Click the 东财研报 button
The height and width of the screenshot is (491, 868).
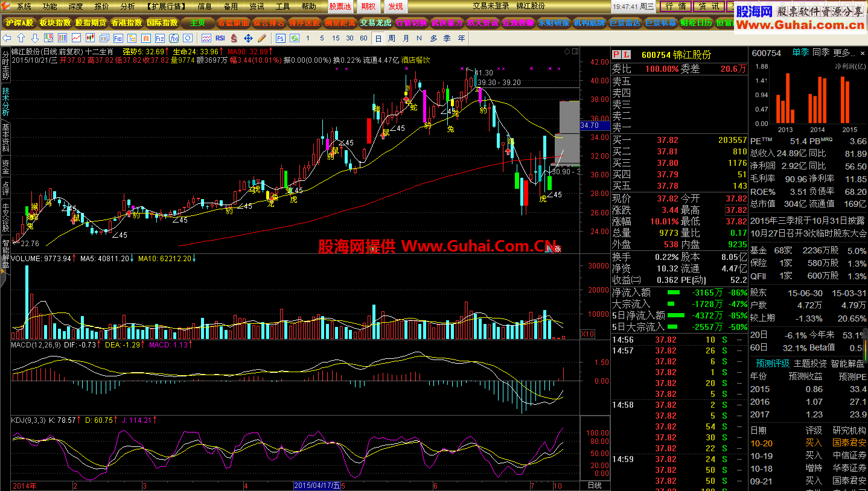click(554, 23)
